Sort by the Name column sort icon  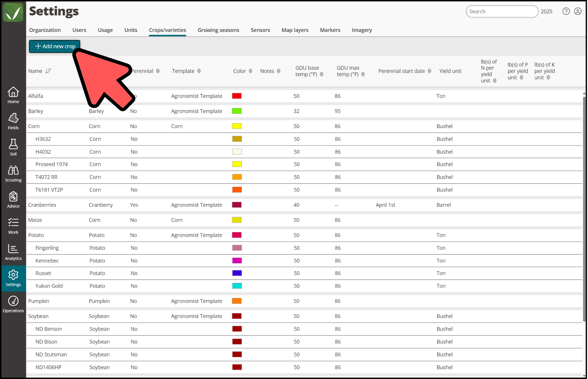(x=48, y=71)
